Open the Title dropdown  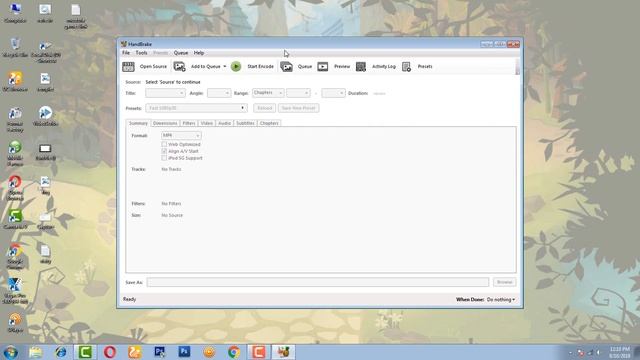point(165,93)
